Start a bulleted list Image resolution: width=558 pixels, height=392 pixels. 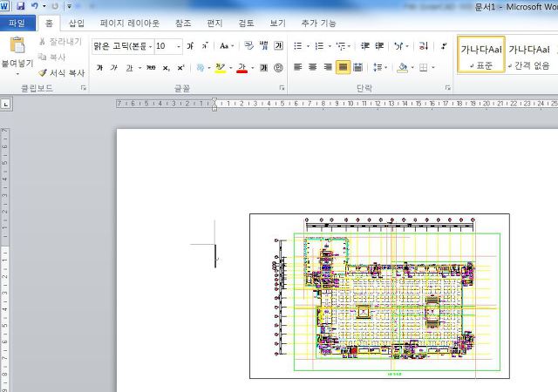(298, 46)
